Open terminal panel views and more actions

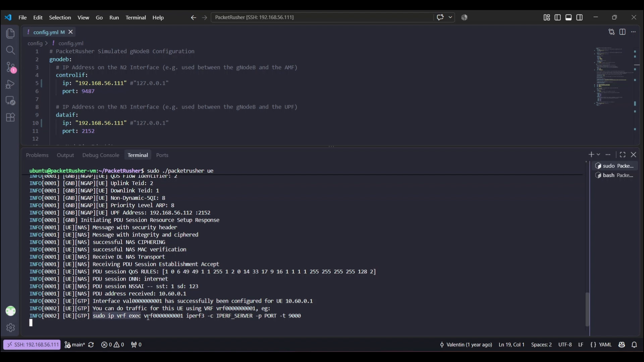[x=608, y=155]
